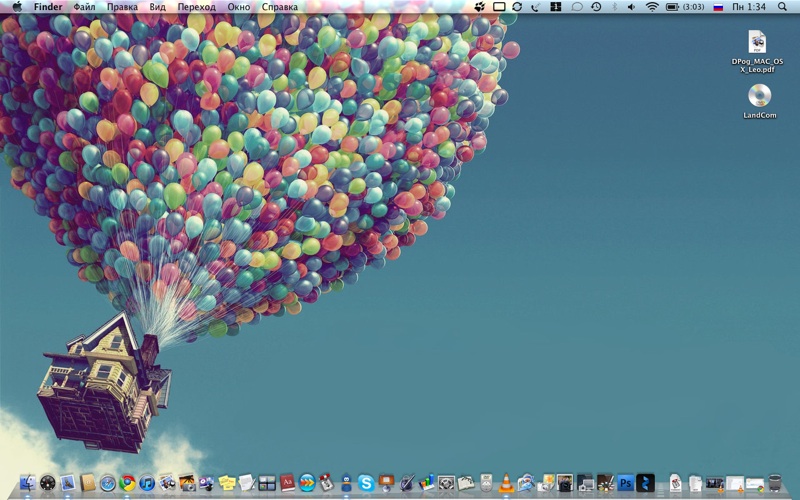Open iTunes music-note icon in Dock
This screenshot has height=500, width=800.
pos(147,483)
